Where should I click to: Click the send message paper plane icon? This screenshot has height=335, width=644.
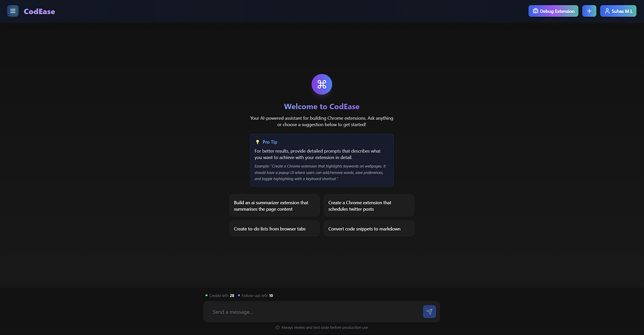click(x=429, y=312)
